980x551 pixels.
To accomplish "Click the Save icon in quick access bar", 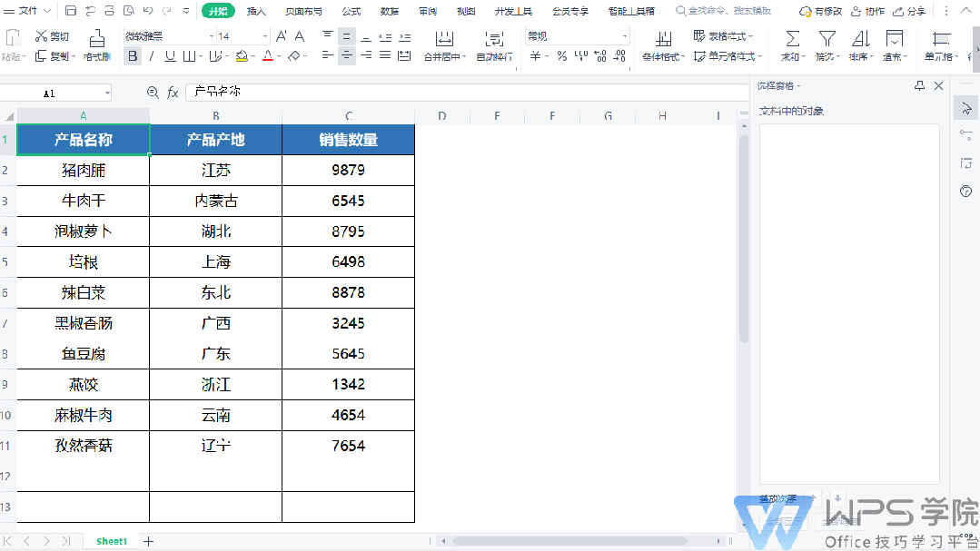I will click(x=71, y=11).
